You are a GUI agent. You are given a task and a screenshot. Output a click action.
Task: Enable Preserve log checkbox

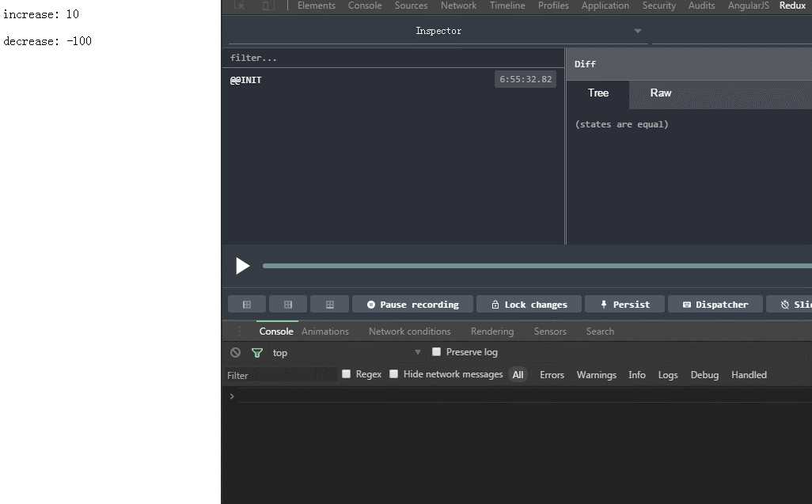click(437, 352)
